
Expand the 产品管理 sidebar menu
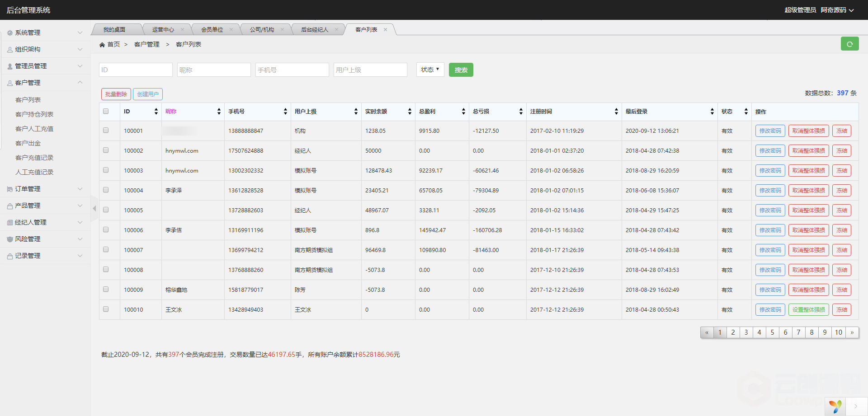(x=45, y=206)
